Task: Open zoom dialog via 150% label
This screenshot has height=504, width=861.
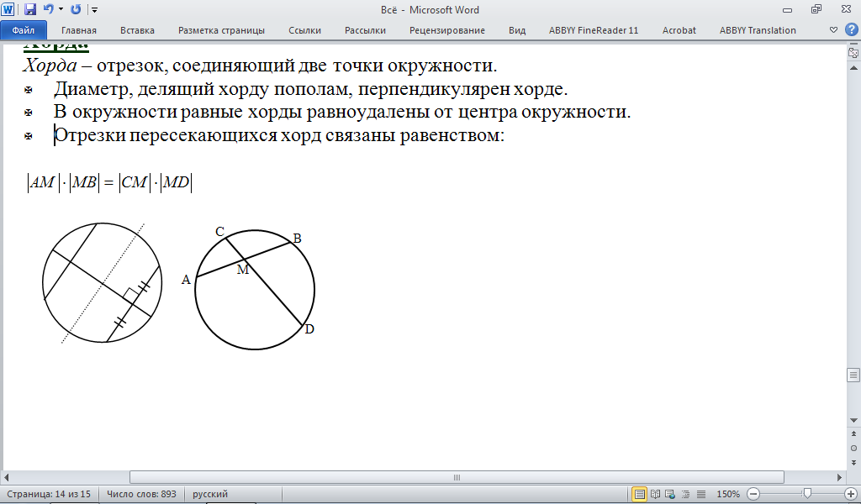Action: (728, 494)
